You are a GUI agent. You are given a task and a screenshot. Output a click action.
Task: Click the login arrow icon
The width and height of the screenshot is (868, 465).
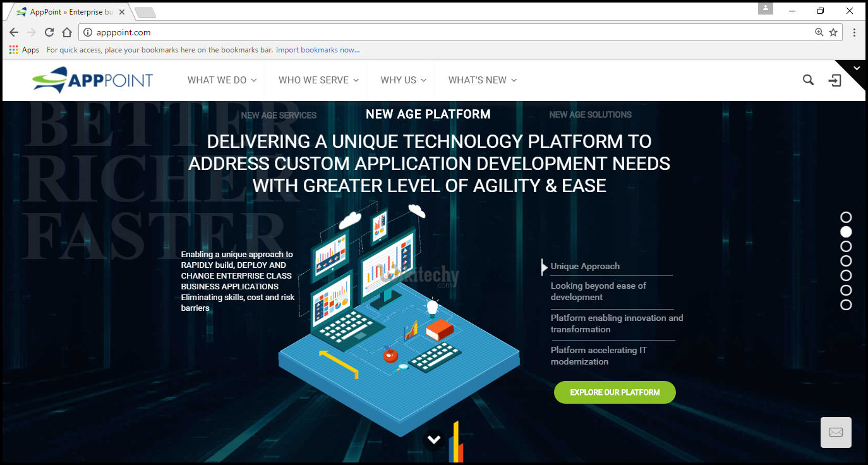point(835,80)
